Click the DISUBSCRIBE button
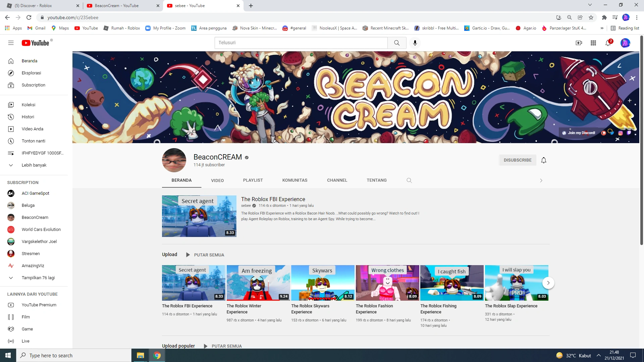 (x=517, y=160)
